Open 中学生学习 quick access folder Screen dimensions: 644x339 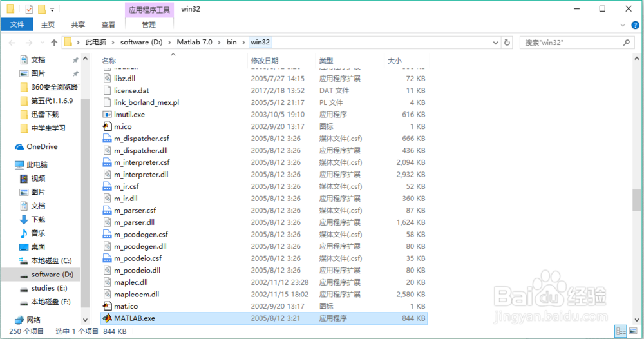(43, 128)
